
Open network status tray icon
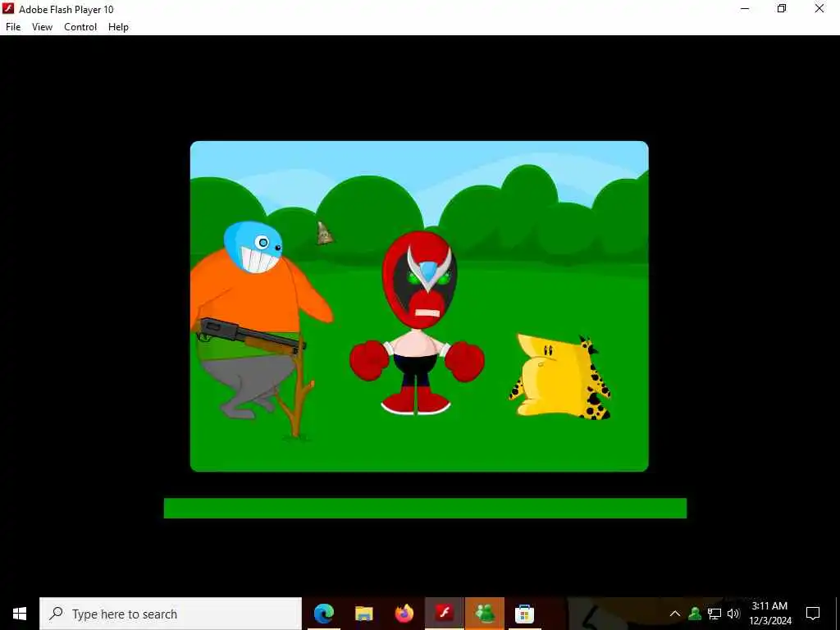pos(714,614)
